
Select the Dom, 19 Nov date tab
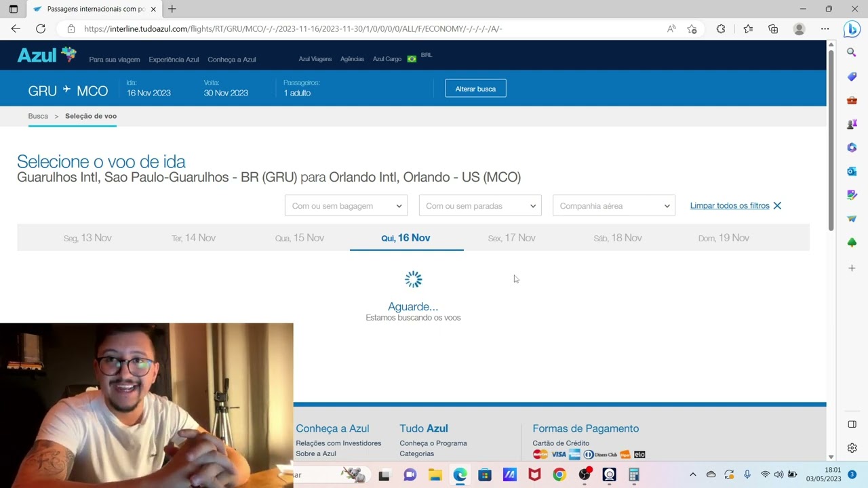[x=724, y=238]
